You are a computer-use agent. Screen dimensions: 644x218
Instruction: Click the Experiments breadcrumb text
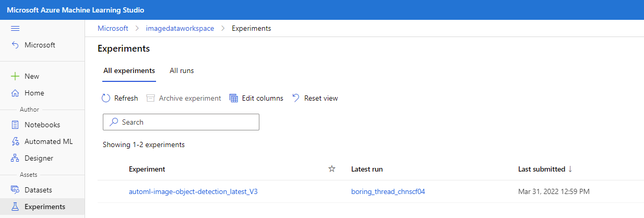coord(252,28)
